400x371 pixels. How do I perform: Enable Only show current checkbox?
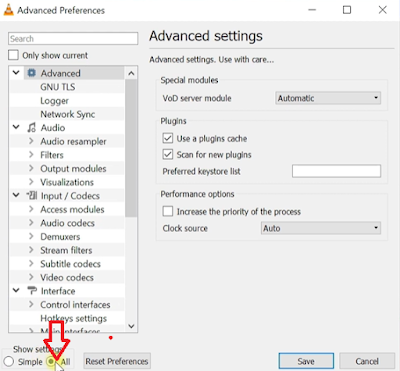tap(13, 55)
